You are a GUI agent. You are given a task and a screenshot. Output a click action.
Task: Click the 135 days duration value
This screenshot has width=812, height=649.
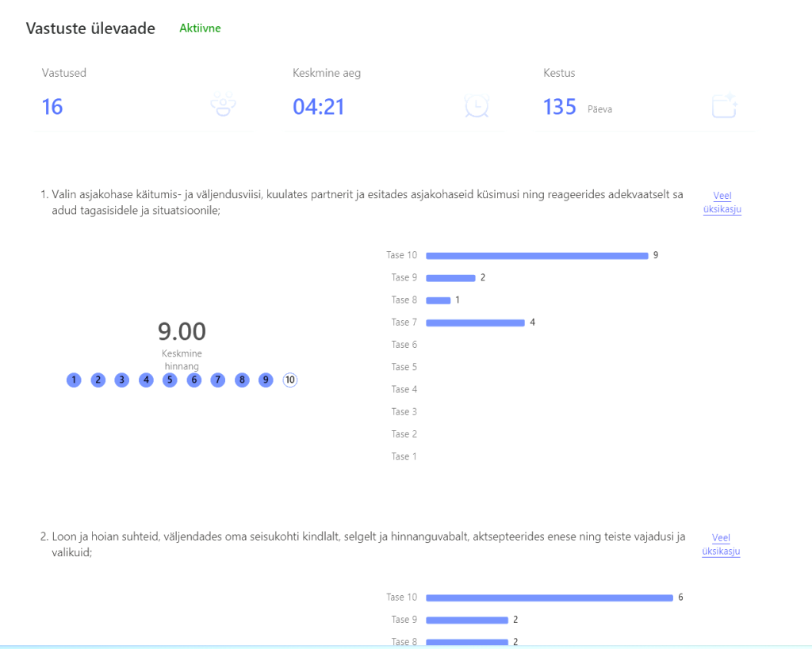click(559, 107)
